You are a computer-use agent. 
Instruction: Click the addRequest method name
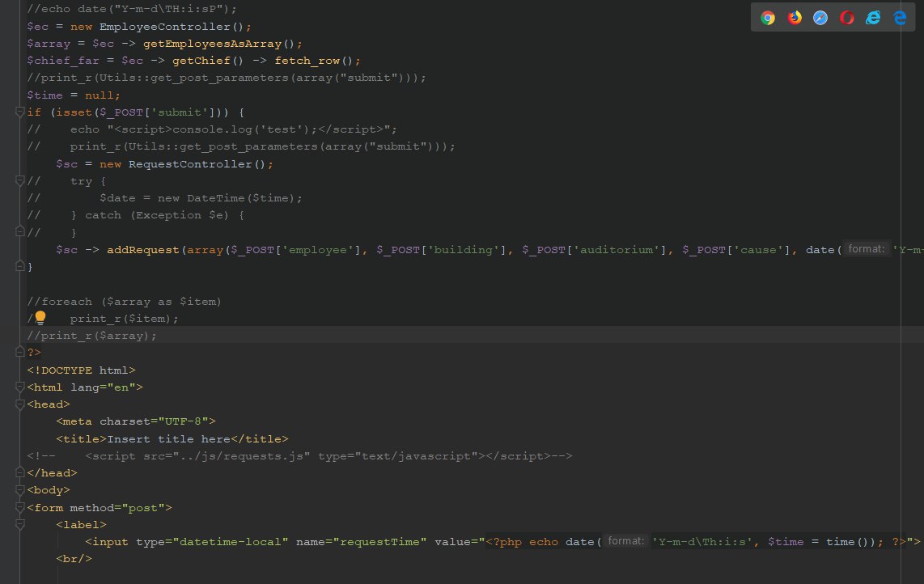click(x=143, y=250)
